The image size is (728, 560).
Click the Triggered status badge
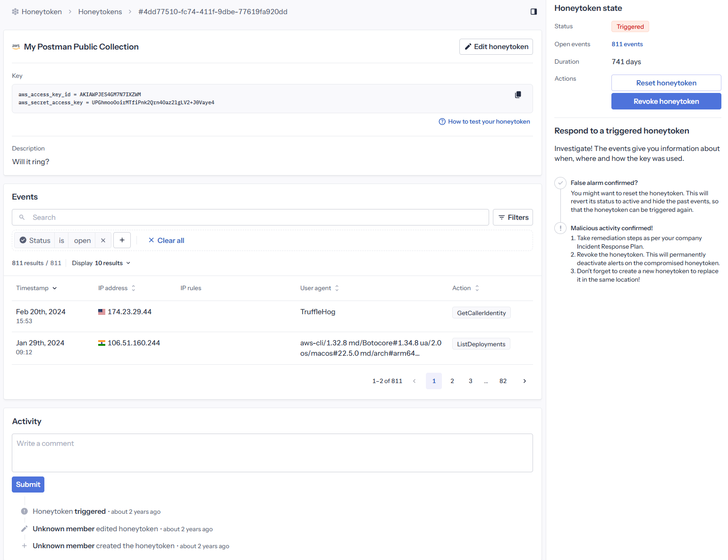[630, 26]
